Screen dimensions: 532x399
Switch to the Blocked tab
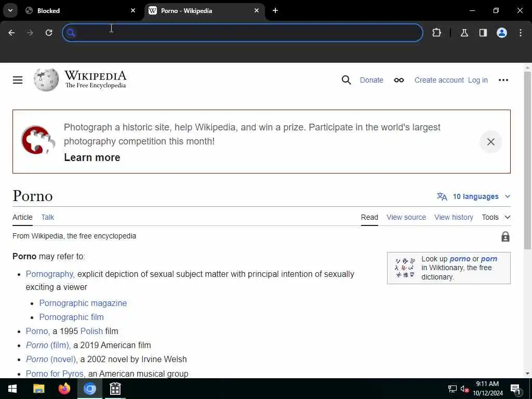[x=80, y=10]
